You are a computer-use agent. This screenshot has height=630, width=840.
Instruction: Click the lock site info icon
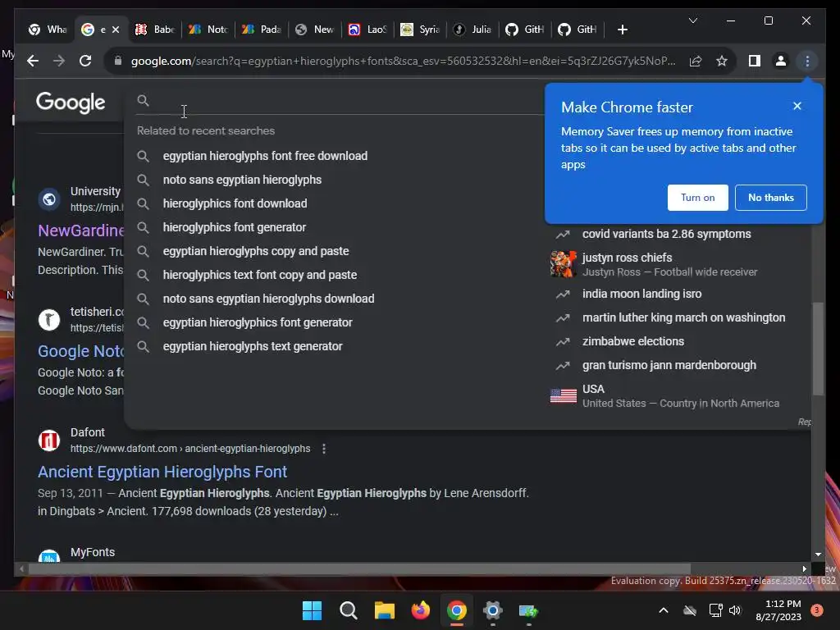coord(118,61)
